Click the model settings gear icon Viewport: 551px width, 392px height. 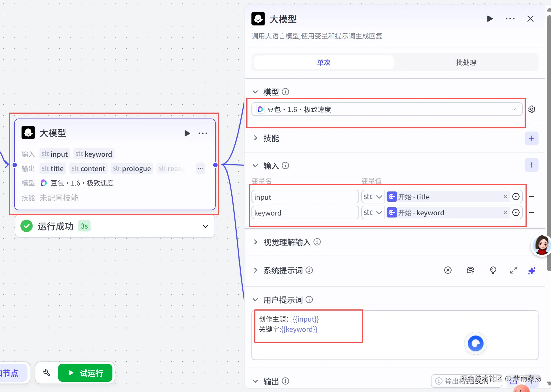tap(531, 109)
